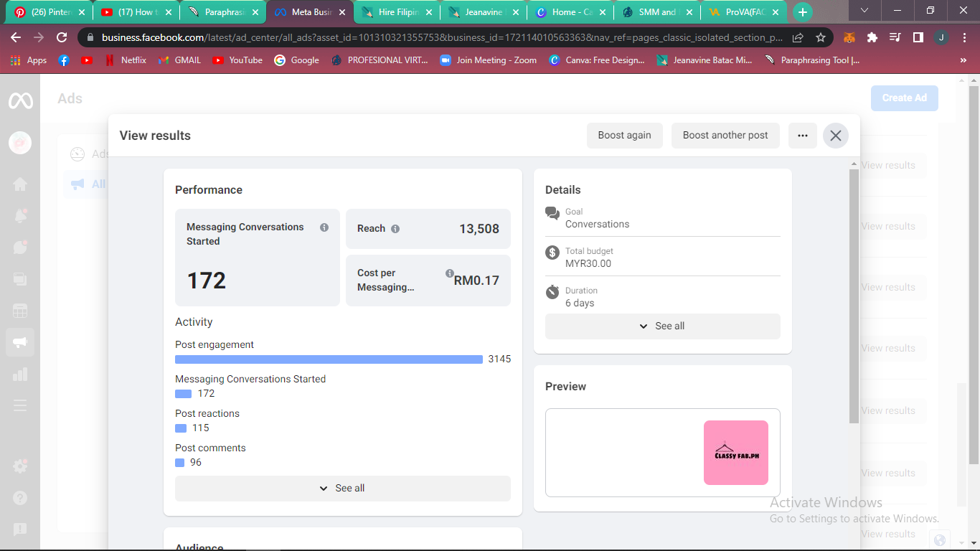980x551 pixels.
Task: Click the Total budget dollar icon
Action: tap(552, 253)
